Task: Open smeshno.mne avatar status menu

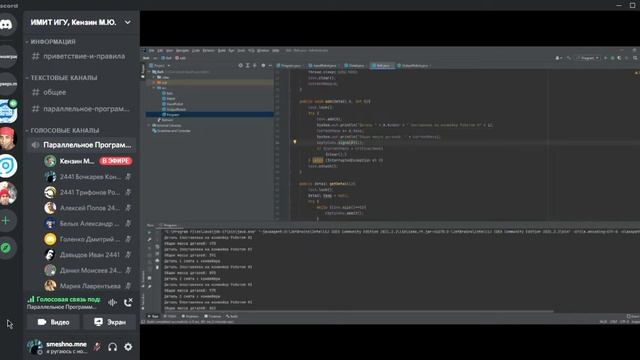Action: (x=35, y=347)
